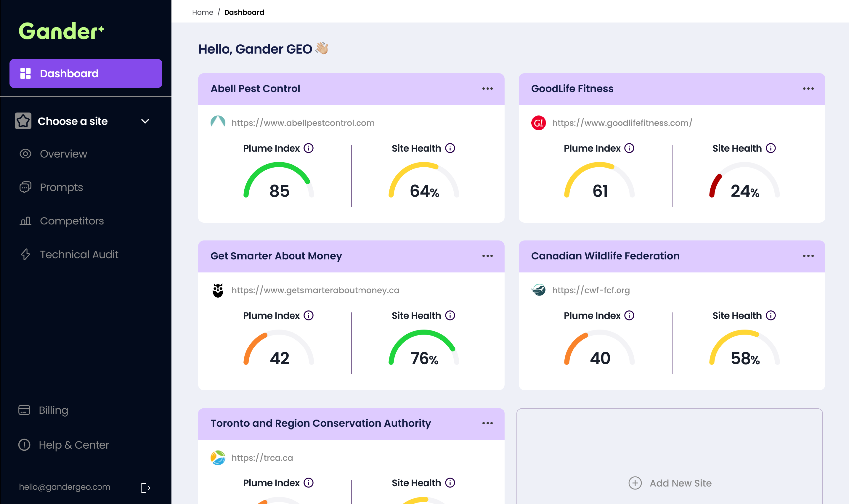Go to Billing page
The height and width of the screenshot is (504, 849).
coord(43,410)
